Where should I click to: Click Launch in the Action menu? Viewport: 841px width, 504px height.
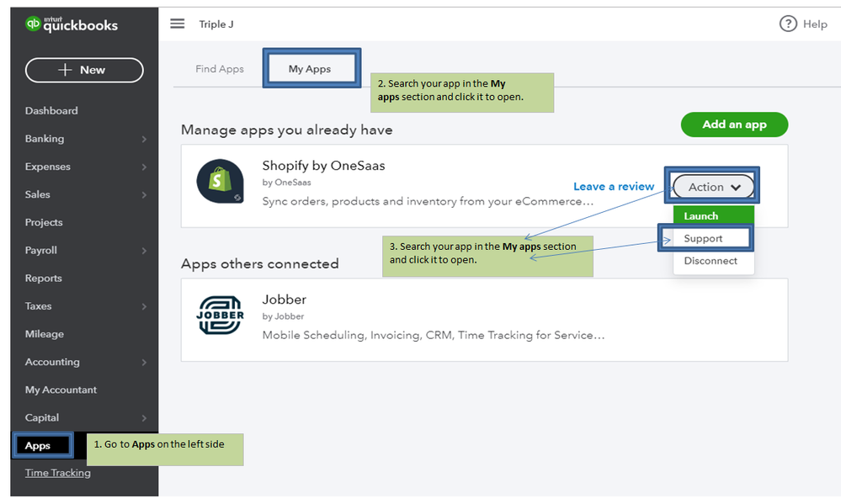pyautogui.click(x=701, y=216)
